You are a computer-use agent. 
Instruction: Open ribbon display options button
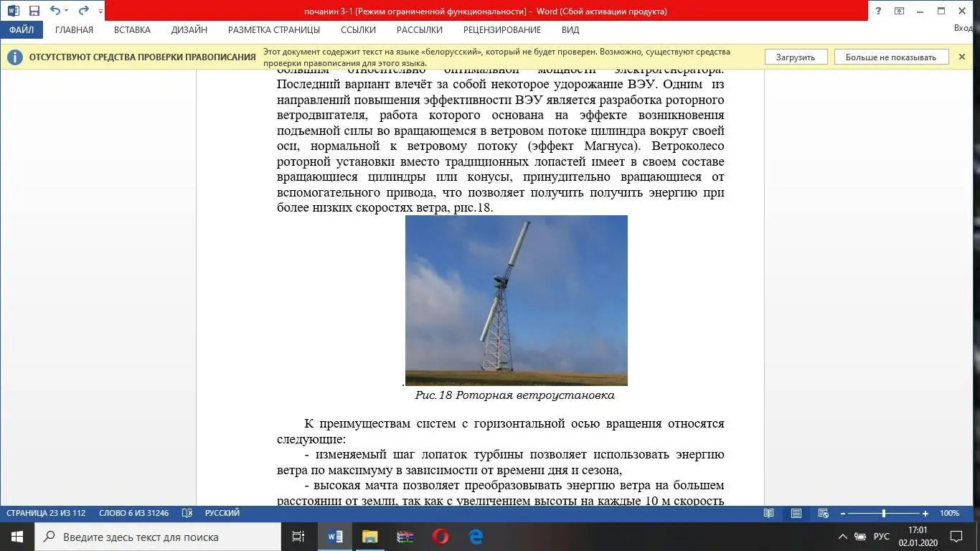pos(899,11)
